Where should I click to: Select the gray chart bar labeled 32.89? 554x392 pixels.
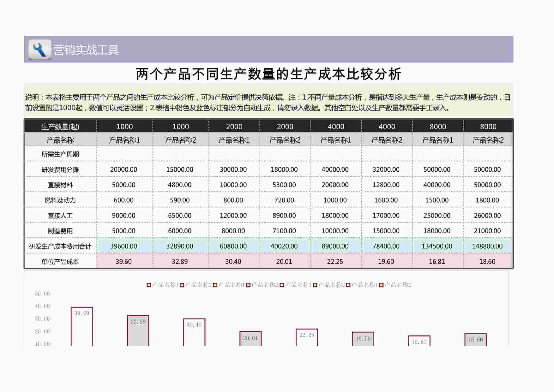point(138,330)
